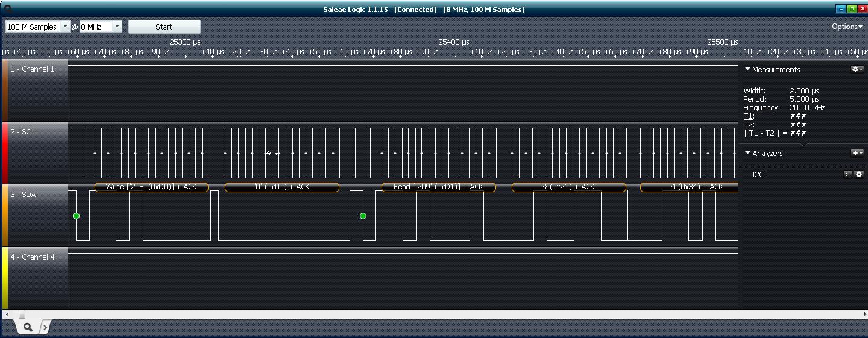Click the 3 - SDA channel label
This screenshot has width=868, height=338.
(x=23, y=195)
